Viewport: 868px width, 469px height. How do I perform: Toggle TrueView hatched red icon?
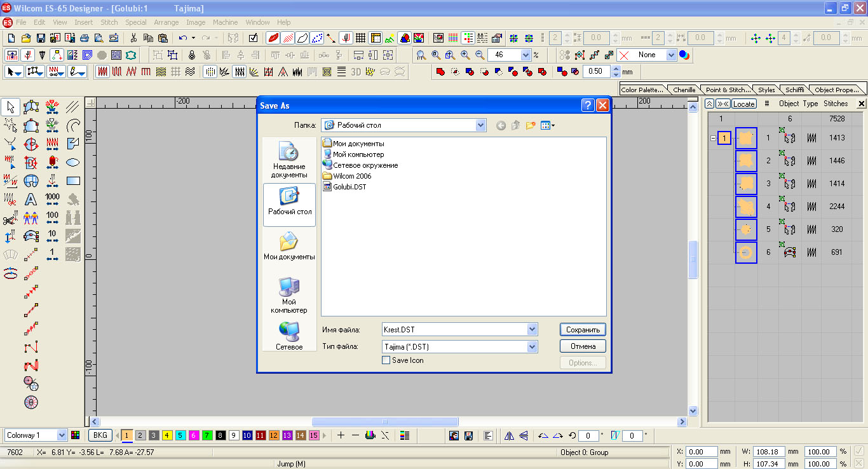coord(287,38)
